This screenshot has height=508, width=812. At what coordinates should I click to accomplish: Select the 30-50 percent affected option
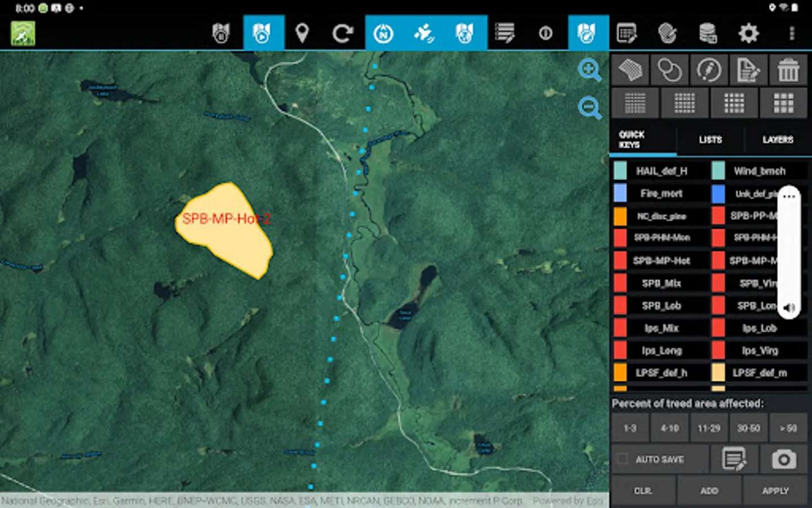pyautogui.click(x=749, y=428)
